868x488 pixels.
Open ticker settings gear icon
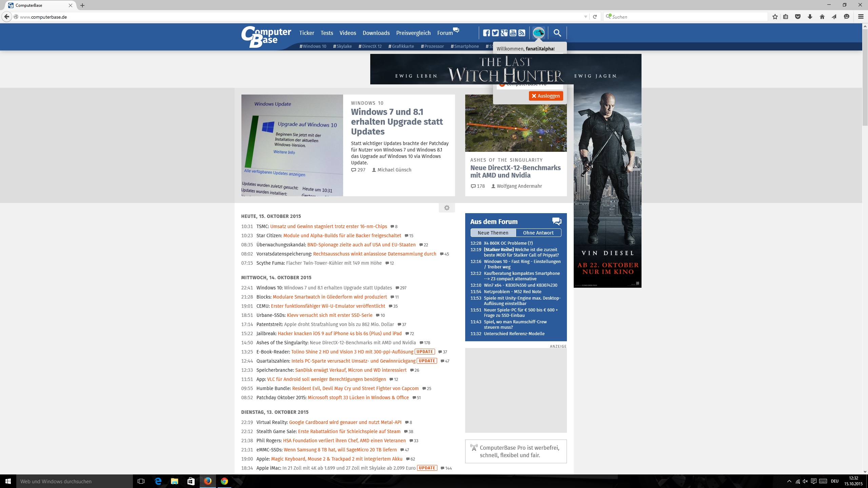447,208
